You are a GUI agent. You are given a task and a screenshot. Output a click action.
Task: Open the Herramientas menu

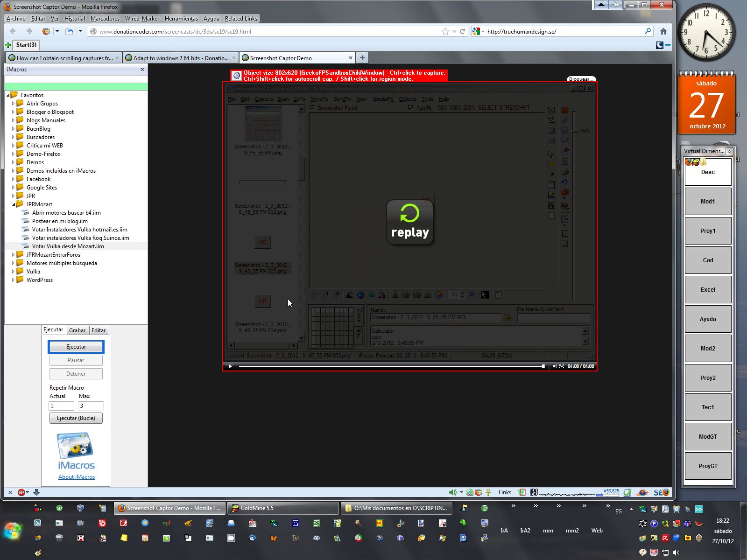(x=181, y=19)
